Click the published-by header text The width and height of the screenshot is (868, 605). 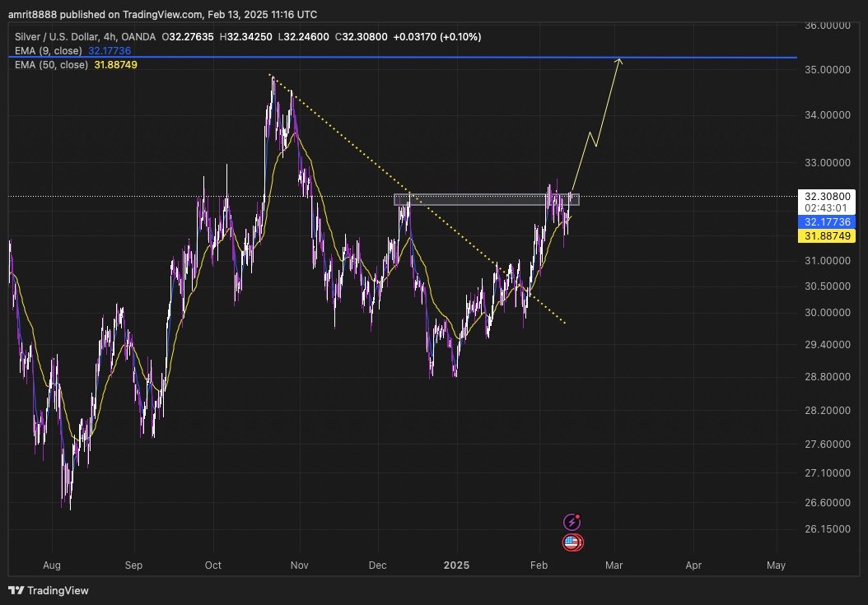(x=163, y=14)
